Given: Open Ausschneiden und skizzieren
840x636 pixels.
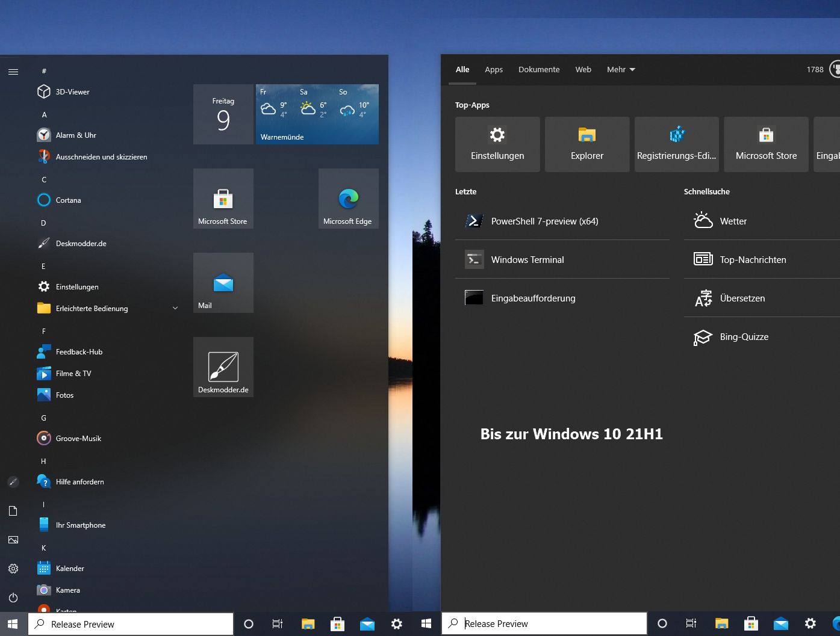Looking at the screenshot, I should [107, 156].
